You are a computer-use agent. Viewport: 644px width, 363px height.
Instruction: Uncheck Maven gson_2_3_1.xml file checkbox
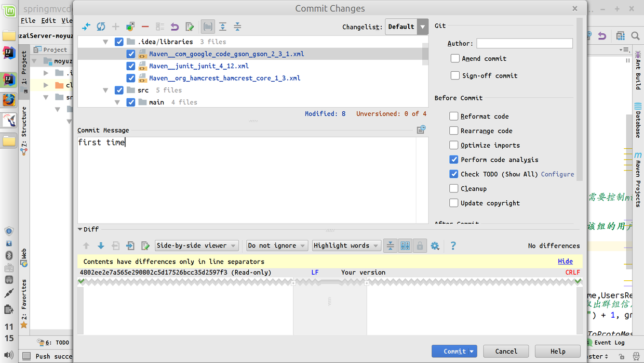(x=131, y=54)
